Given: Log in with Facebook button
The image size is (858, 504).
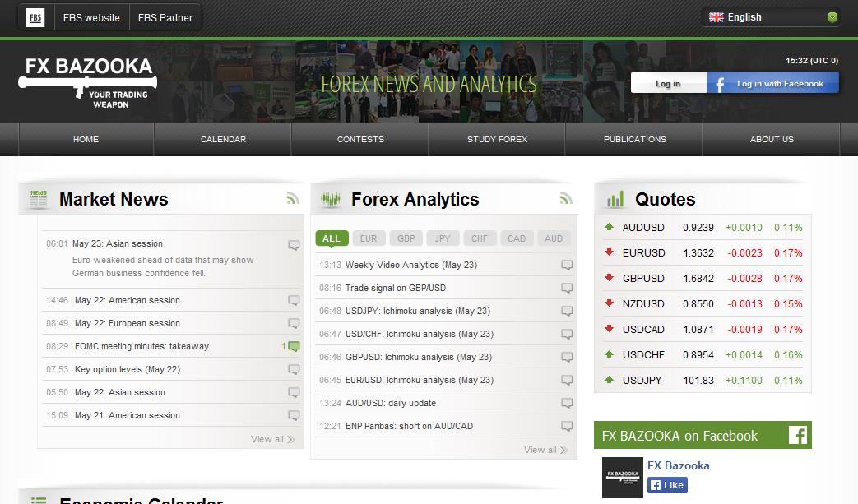Looking at the screenshot, I should coord(772,83).
